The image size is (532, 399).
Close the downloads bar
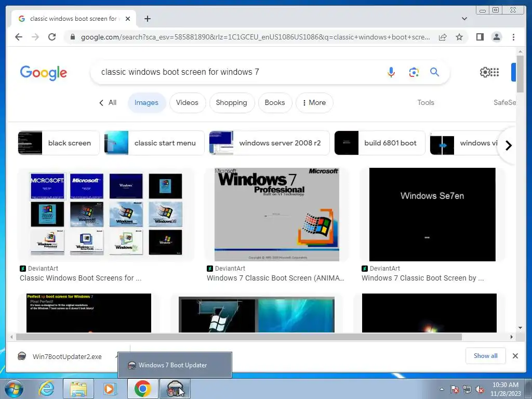pyautogui.click(x=515, y=355)
